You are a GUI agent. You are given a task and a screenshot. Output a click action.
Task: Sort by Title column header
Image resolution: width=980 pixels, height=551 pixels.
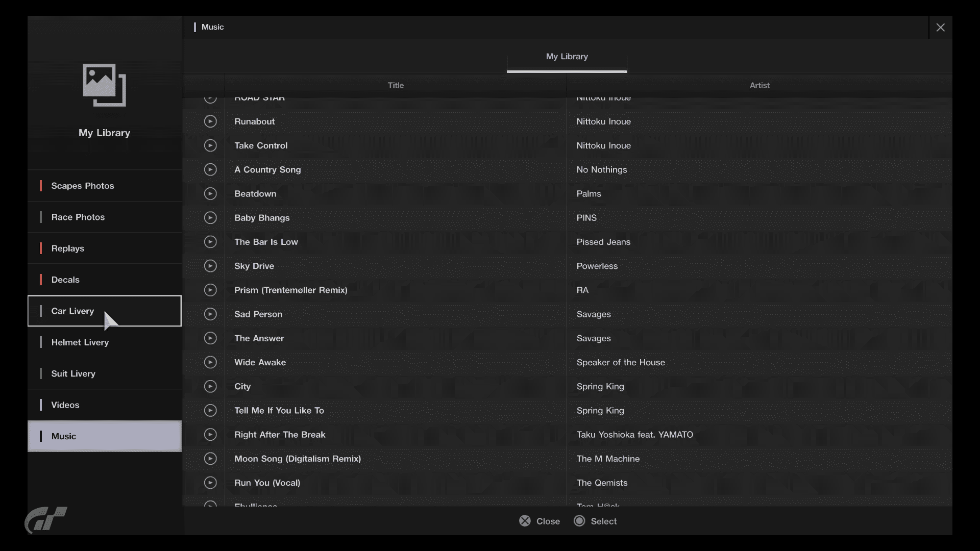[396, 85]
